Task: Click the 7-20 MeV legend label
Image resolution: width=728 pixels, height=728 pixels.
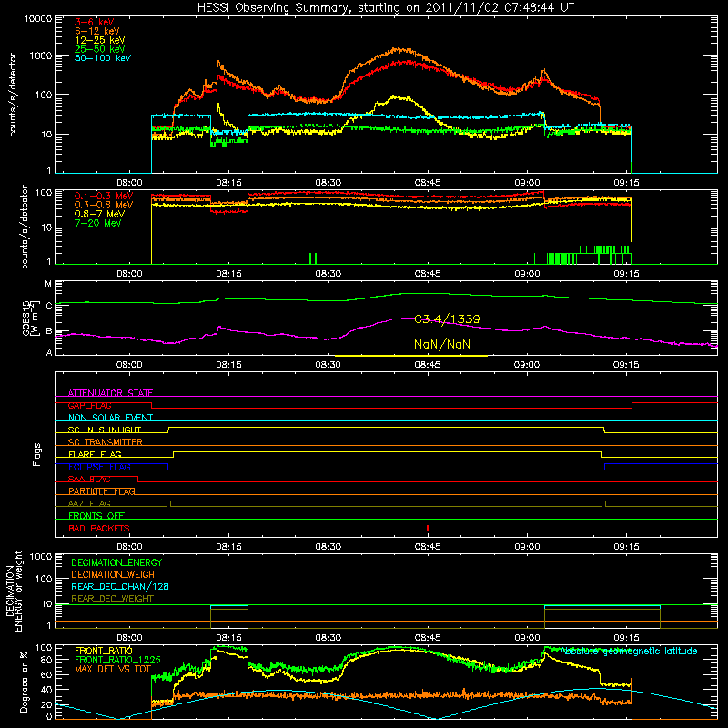Action: click(x=98, y=223)
